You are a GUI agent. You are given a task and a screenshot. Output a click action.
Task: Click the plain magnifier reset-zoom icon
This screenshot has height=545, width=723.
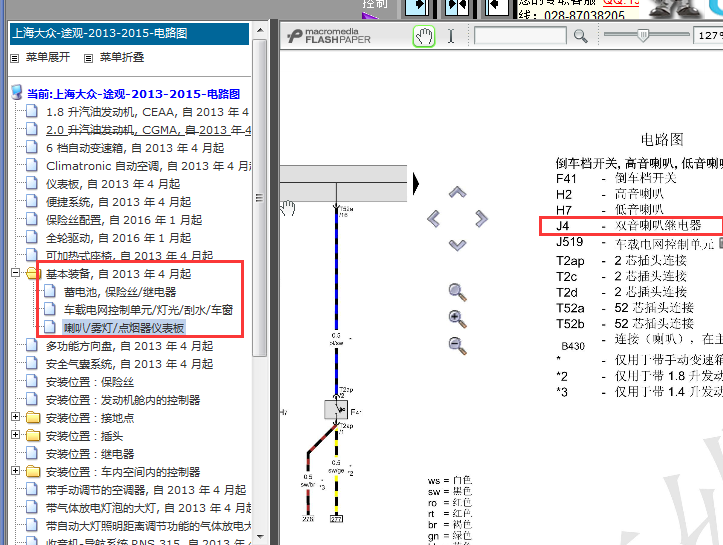click(457, 292)
